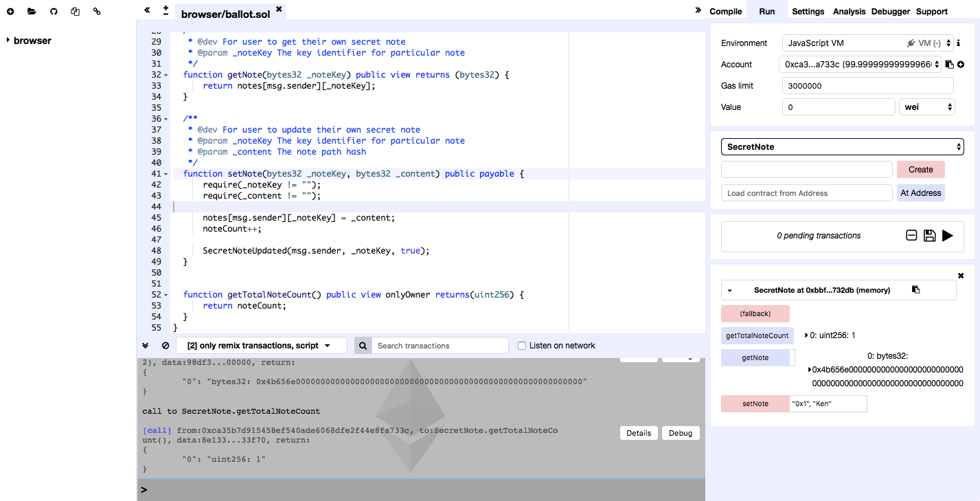
Task: Click the constructor arguments field beside Create
Action: (x=807, y=170)
